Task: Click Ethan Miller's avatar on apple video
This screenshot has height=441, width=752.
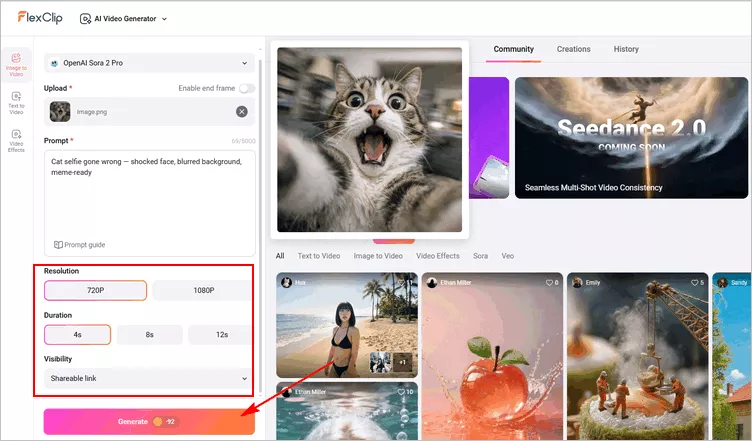Action: 432,283
